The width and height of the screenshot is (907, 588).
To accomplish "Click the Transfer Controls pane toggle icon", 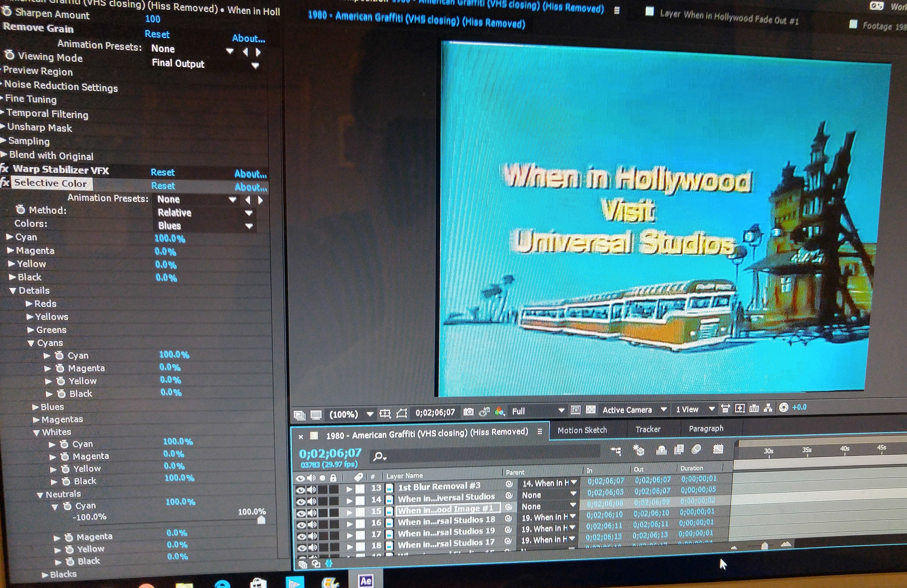I will click(316, 564).
